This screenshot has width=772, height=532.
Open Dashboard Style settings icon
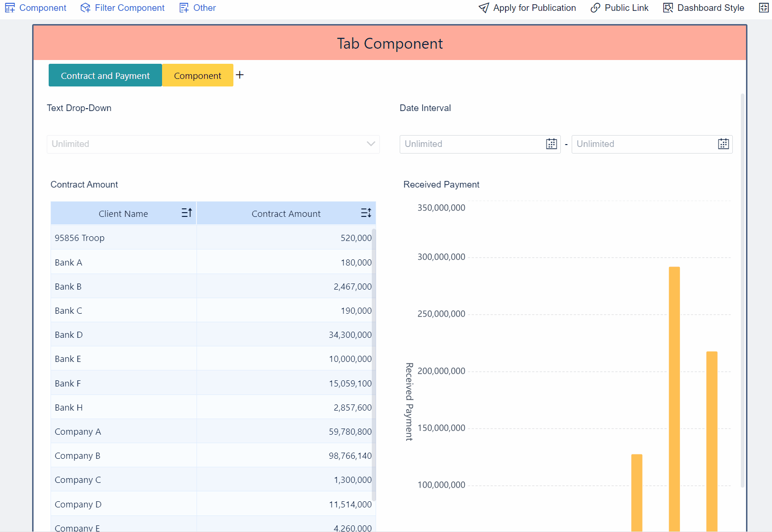pos(668,8)
